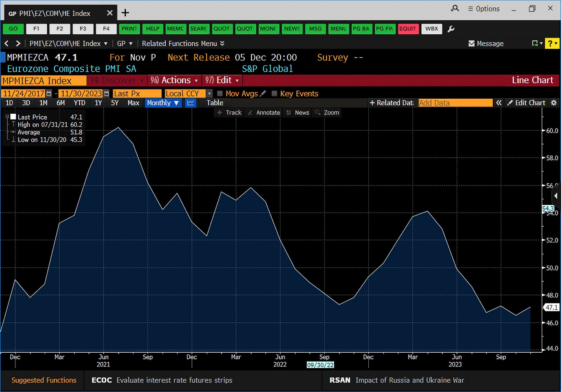
Task: Click the wrench settings icon in toolbar
Action: (451, 29)
